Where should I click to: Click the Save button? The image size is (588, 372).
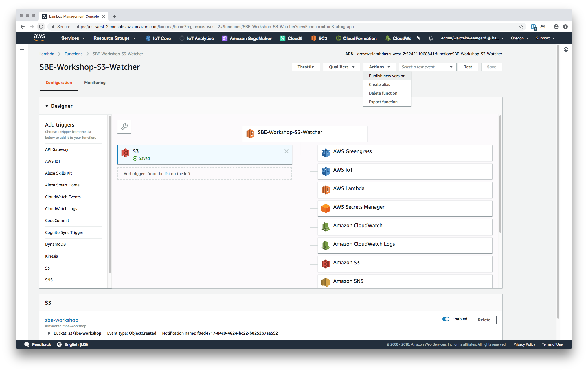[491, 67]
